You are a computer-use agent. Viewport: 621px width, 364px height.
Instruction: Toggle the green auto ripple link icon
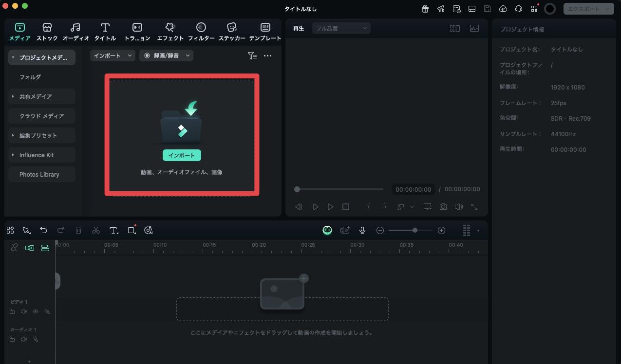pos(30,248)
